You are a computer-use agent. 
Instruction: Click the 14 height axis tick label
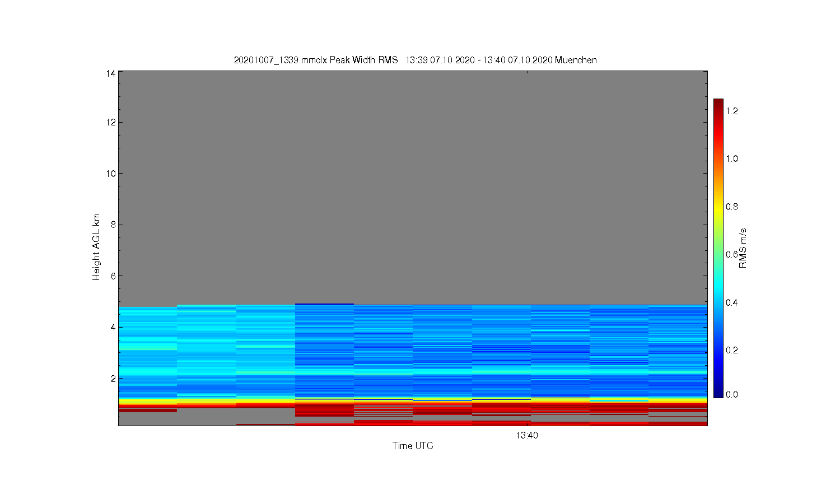[x=110, y=73]
